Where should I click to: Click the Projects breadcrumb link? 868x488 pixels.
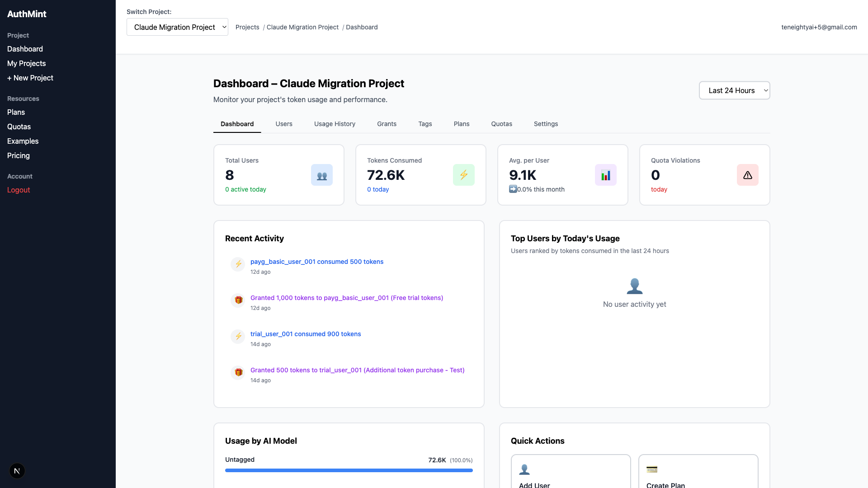click(x=247, y=27)
